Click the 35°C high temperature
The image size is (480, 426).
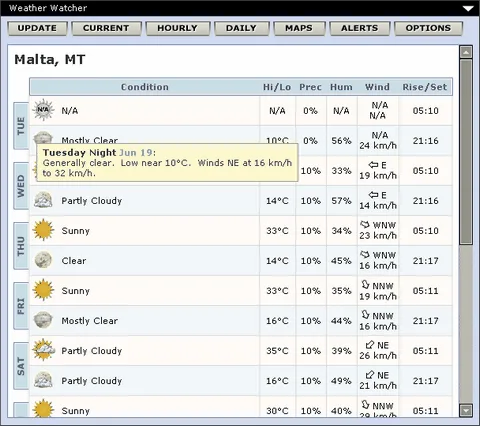(x=277, y=351)
